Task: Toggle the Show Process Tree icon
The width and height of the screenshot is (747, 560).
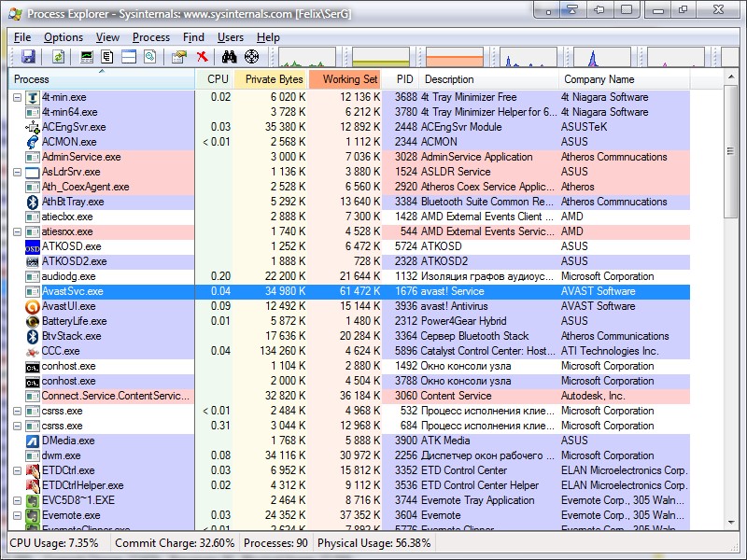Action: pyautogui.click(x=107, y=57)
